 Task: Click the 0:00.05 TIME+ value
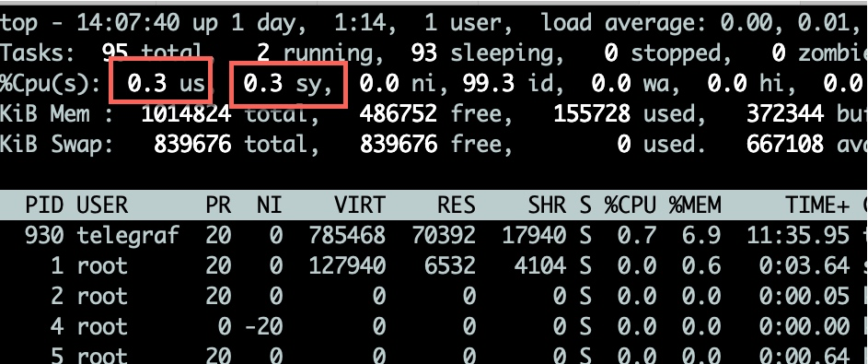(804, 296)
